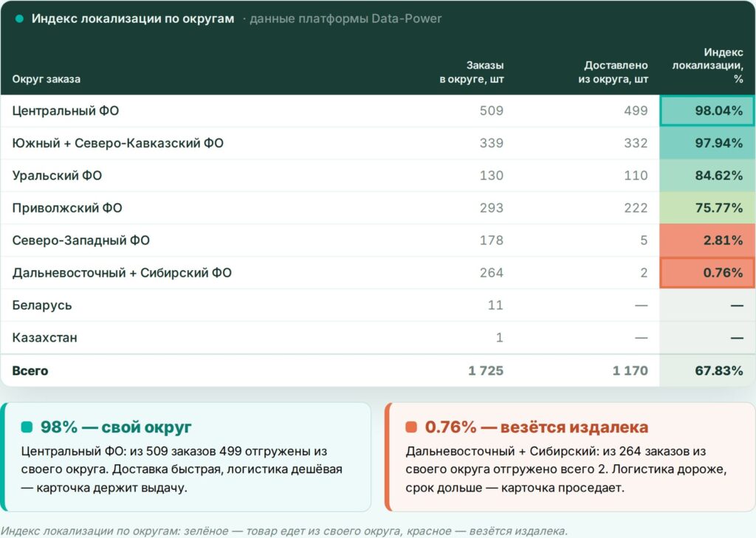
Task: Click delivered value 332 in Южный row
Action: pyautogui.click(x=636, y=143)
